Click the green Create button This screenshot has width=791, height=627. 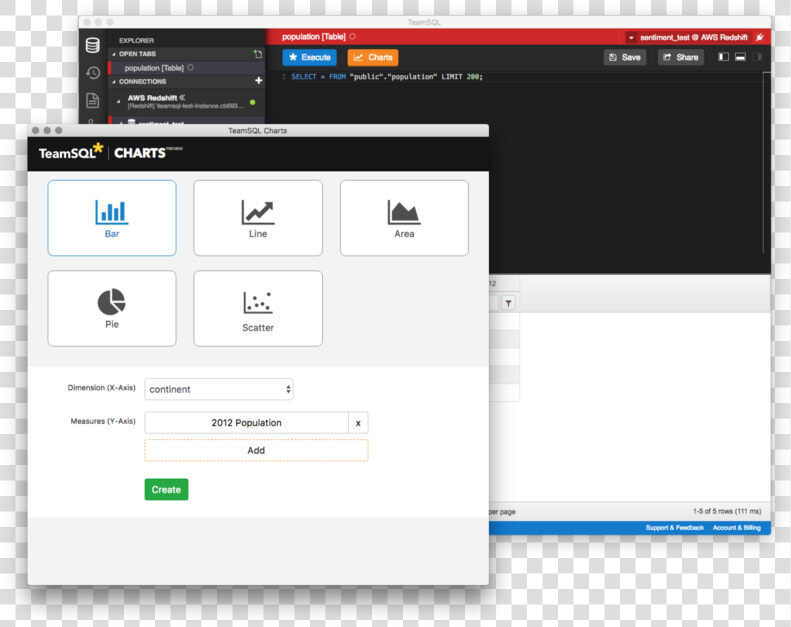coord(166,489)
